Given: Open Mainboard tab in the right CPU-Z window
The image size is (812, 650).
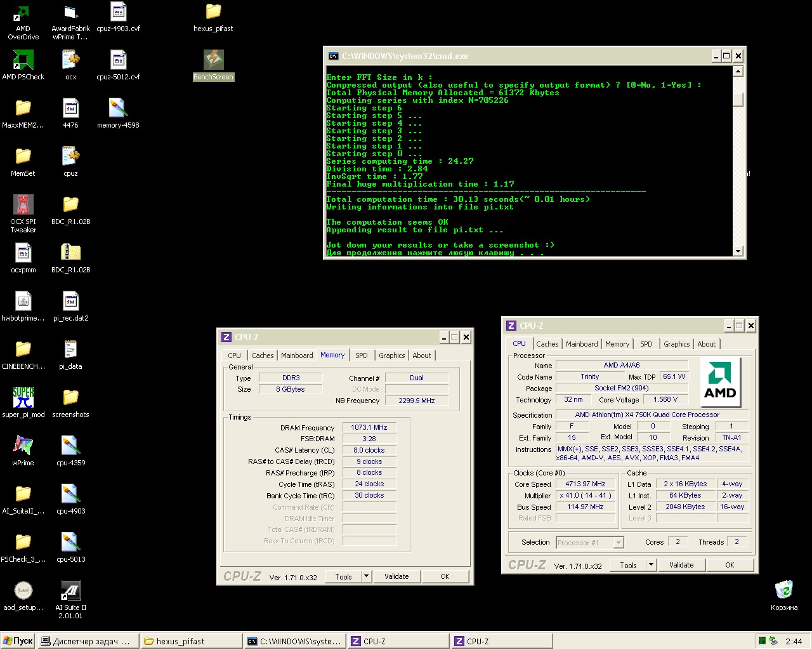Looking at the screenshot, I should point(582,344).
